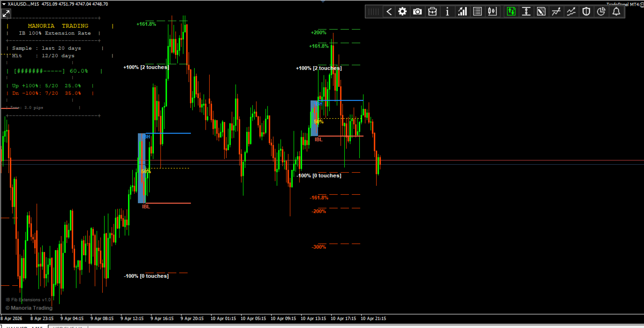This screenshot has height=328, width=644.
Task: Click the 9 Apr 'IBL' label
Action: 146,206
